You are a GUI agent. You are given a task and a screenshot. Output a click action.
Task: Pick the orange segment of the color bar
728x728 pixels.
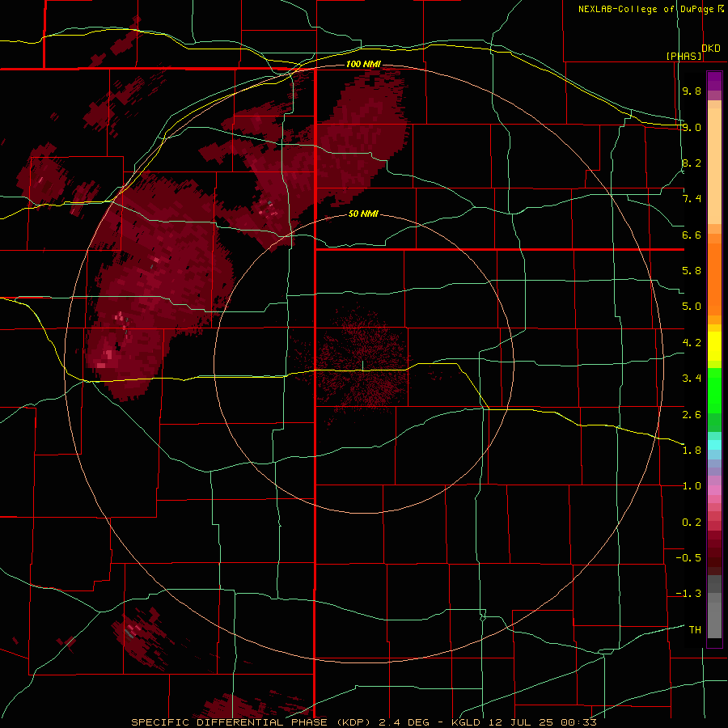pos(714,280)
